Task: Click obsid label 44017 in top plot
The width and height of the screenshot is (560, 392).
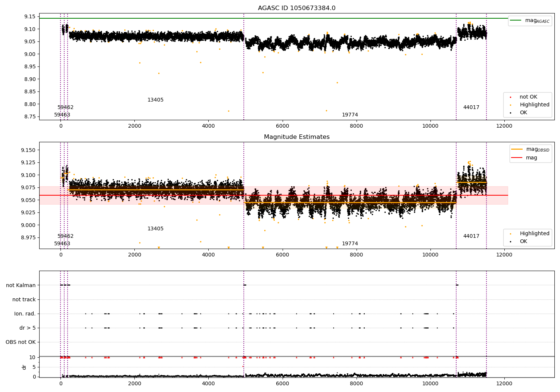Action: tap(471, 108)
